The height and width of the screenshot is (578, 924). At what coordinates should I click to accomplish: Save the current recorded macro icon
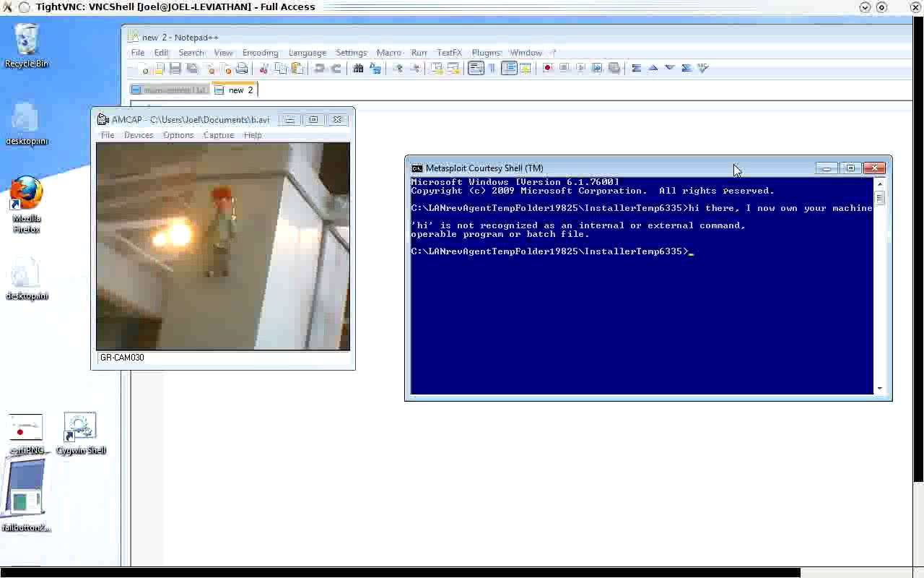coord(614,68)
